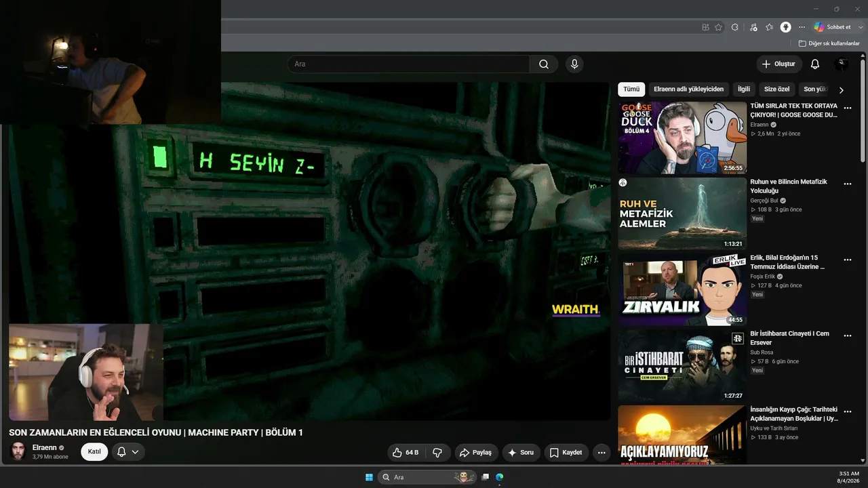Open the Diğer sık kullanılanlar folder
Screen dimensions: 868x488
click(x=829, y=43)
